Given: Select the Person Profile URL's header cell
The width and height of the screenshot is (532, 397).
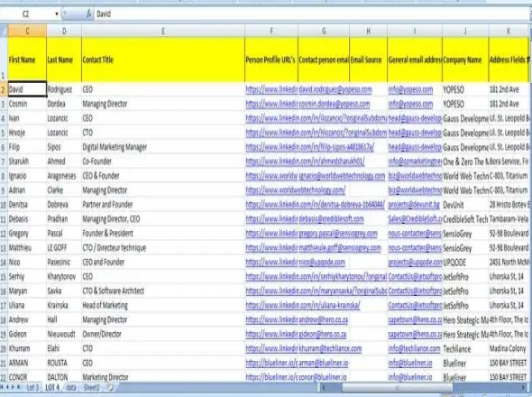Looking at the screenshot, I should click(271, 59).
